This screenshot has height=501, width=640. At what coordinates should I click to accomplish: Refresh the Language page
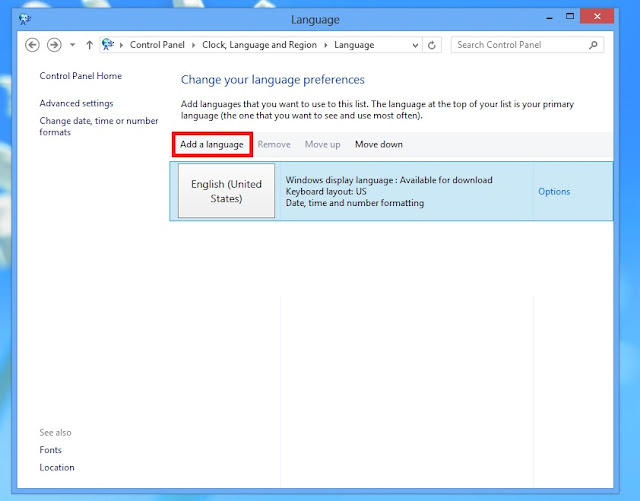(431, 45)
